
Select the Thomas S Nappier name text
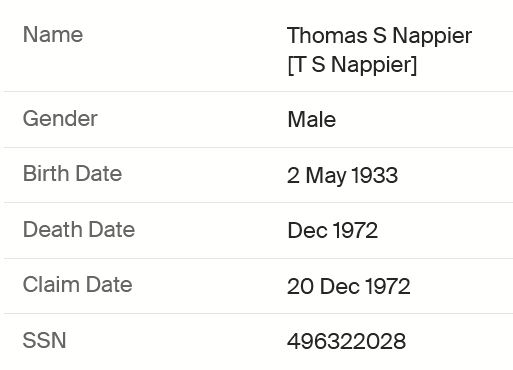click(x=379, y=36)
